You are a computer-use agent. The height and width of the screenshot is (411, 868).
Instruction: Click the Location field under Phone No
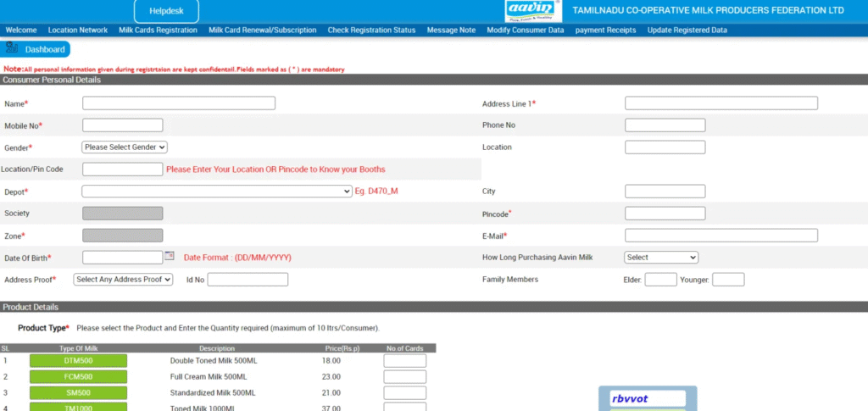pyautogui.click(x=665, y=147)
